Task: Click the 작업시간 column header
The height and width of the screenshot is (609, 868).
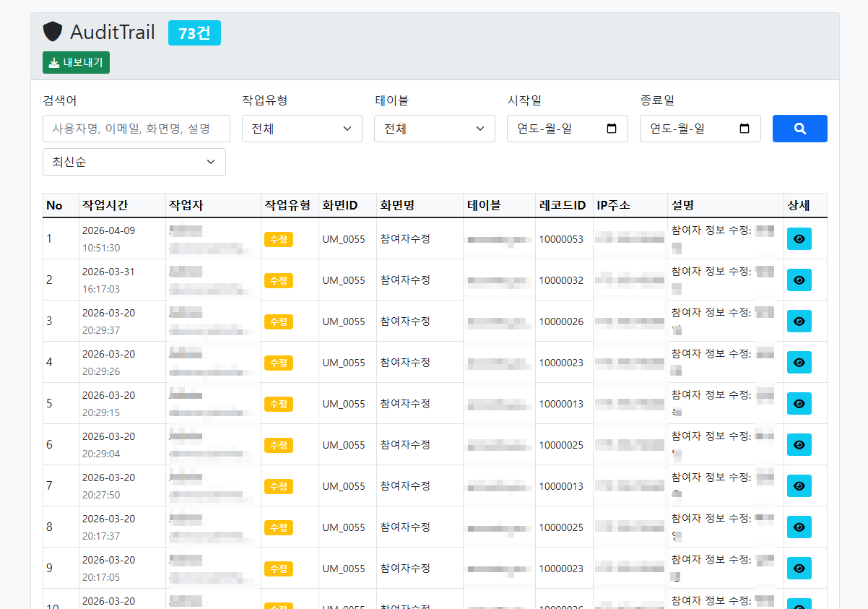Action: (x=106, y=205)
